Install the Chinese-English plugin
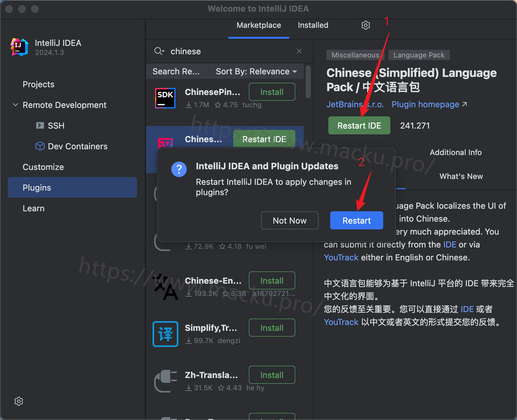Screen dimensions: 517x420 [272, 280]
